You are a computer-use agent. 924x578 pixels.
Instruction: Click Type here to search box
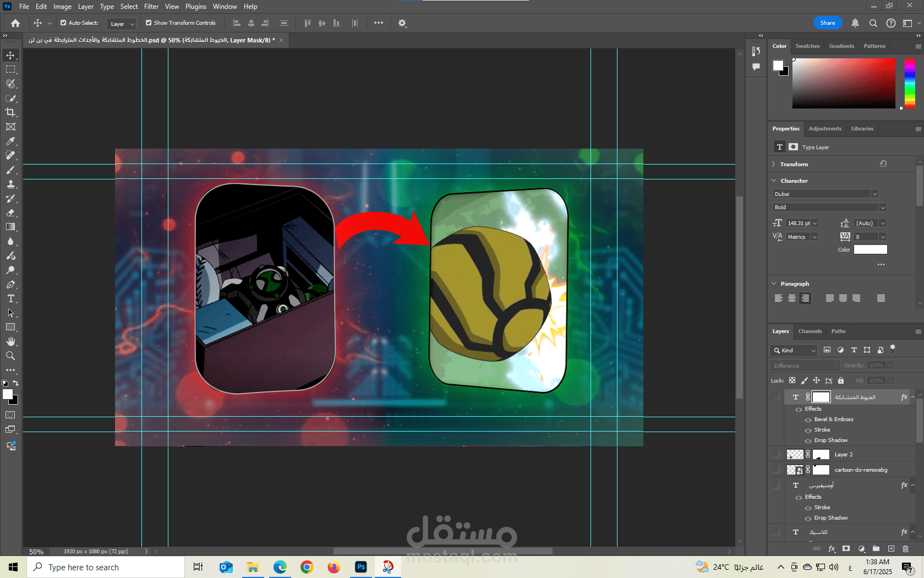pyautogui.click(x=106, y=568)
